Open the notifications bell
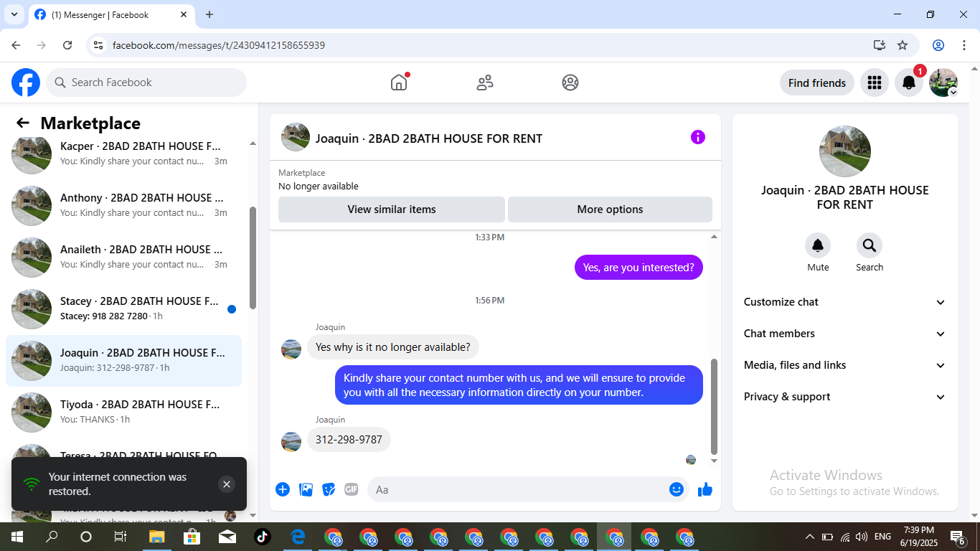The height and width of the screenshot is (551, 980). click(x=909, y=83)
